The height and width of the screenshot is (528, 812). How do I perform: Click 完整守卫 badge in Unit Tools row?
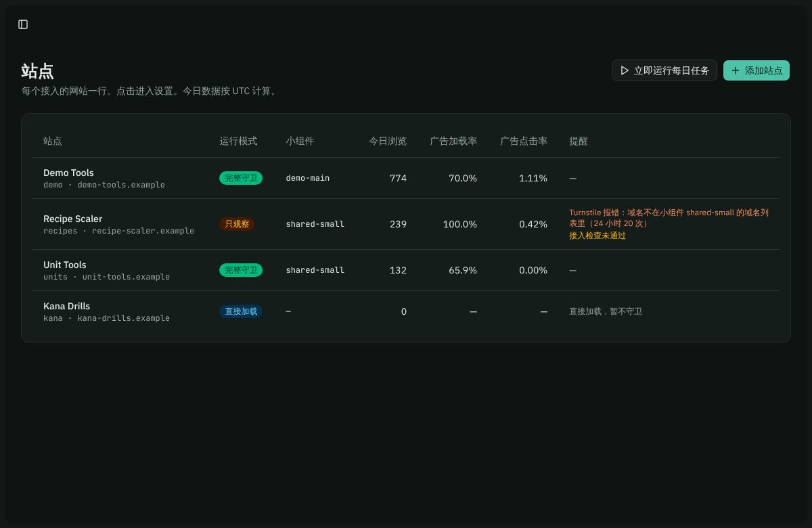241,270
